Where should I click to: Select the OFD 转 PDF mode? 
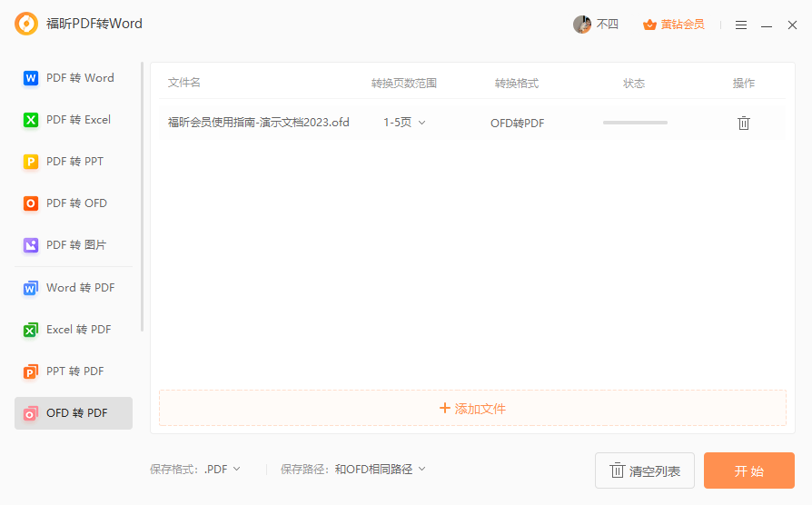coord(74,413)
